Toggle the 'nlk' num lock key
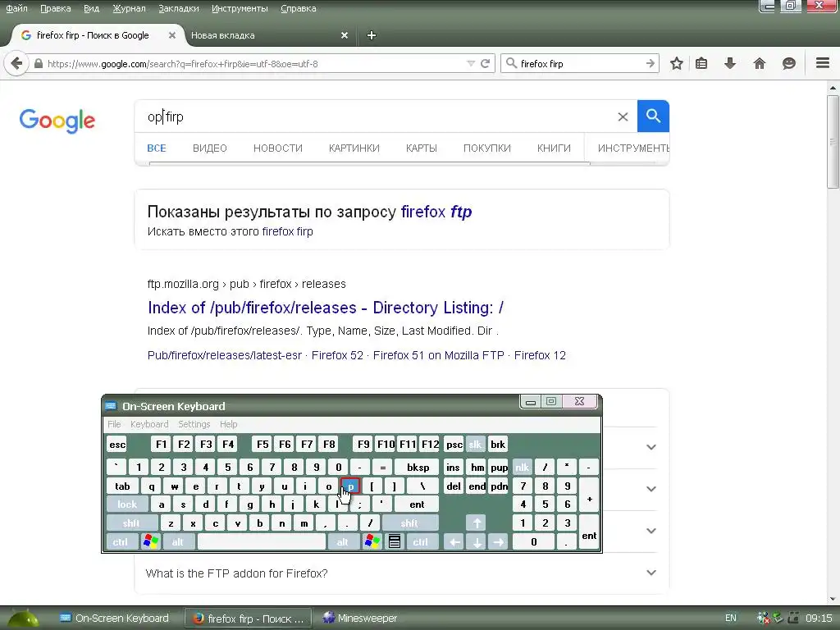840x630 pixels. pyautogui.click(x=523, y=467)
